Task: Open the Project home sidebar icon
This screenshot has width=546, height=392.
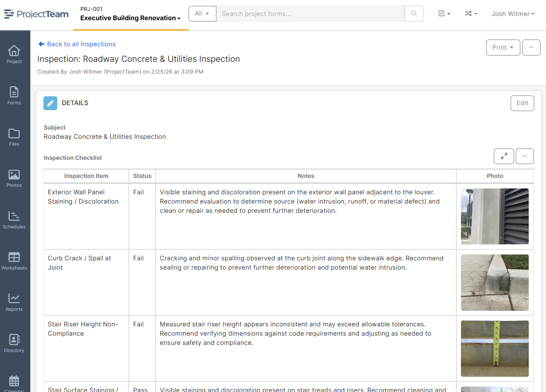Action: [x=14, y=54]
